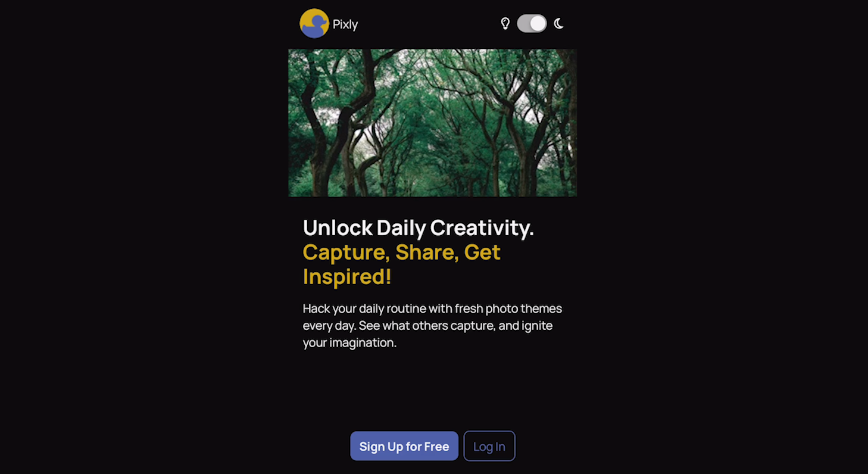This screenshot has width=868, height=474.
Task: Click the forest trees hero image
Action: pos(433,123)
